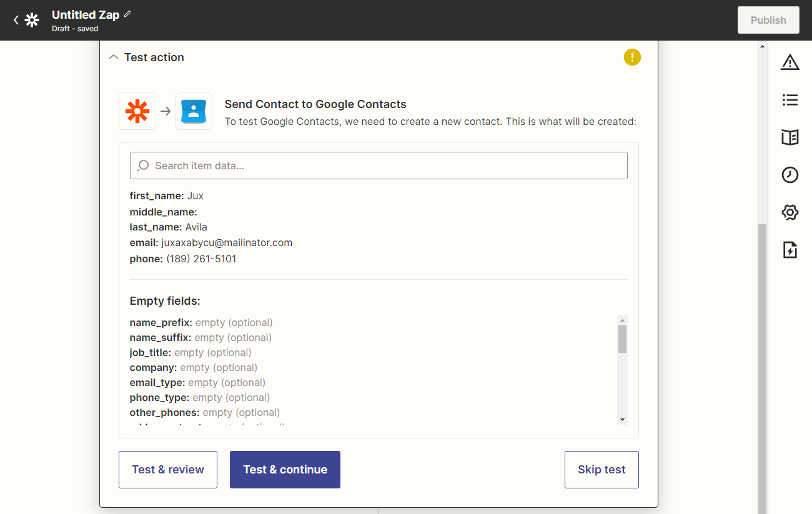Open the outline list panel icon

pyautogui.click(x=790, y=100)
